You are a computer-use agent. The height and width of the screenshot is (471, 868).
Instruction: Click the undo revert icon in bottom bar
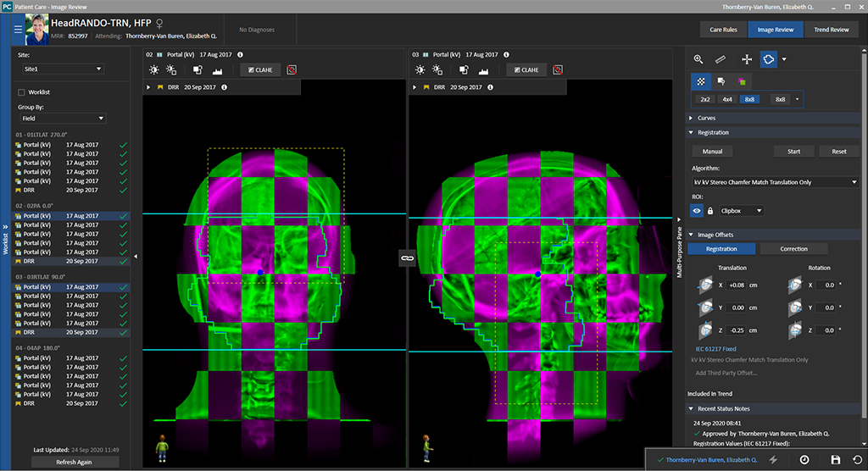coord(858,460)
